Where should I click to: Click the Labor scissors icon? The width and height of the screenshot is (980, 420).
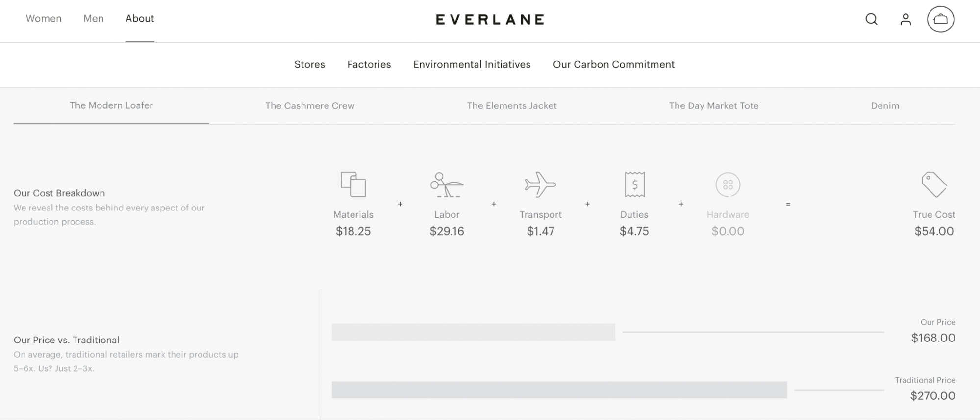pos(447,184)
